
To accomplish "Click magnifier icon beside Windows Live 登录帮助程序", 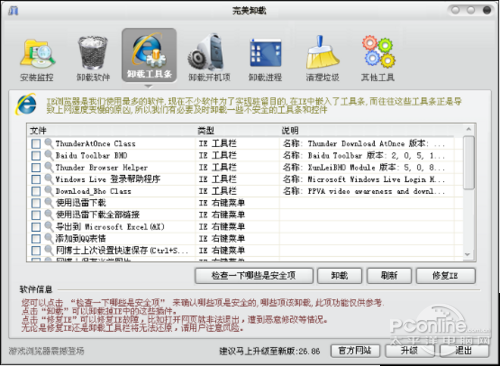I will click(49, 179).
